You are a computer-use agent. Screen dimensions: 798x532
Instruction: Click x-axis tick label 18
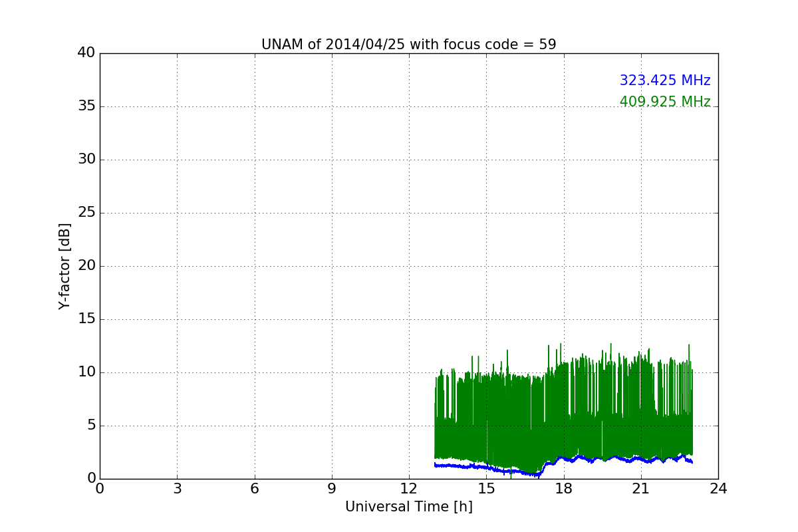(563, 489)
